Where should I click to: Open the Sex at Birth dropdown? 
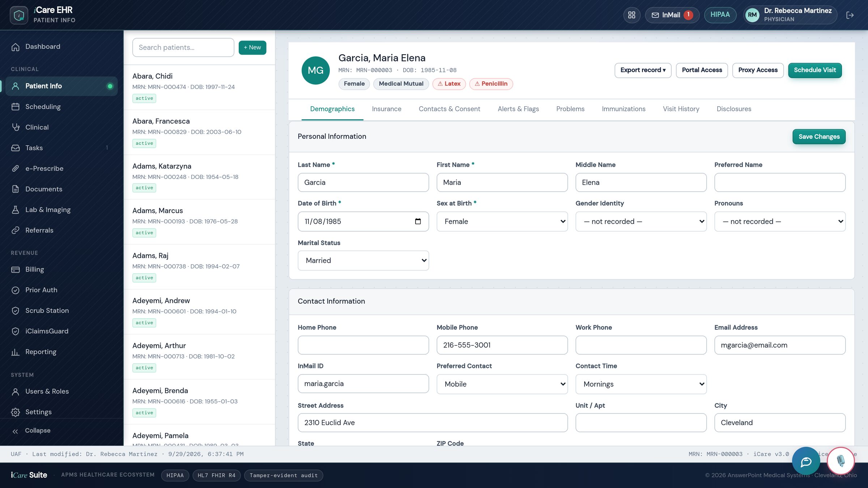tap(502, 222)
